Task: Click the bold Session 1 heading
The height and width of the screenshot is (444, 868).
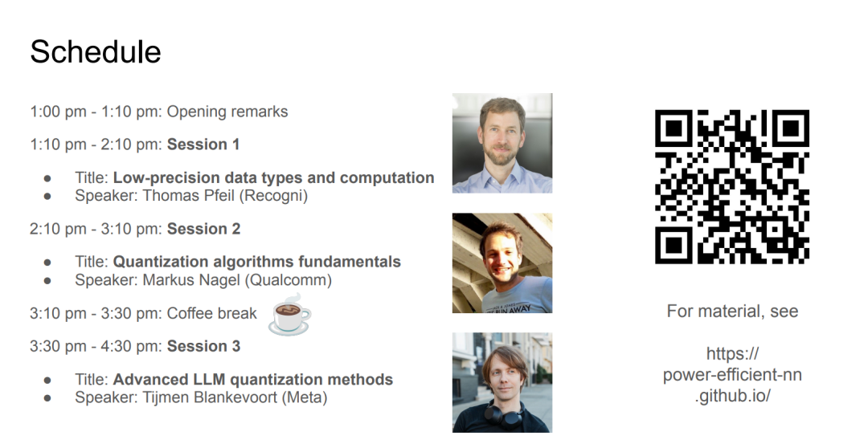Action: click(203, 145)
